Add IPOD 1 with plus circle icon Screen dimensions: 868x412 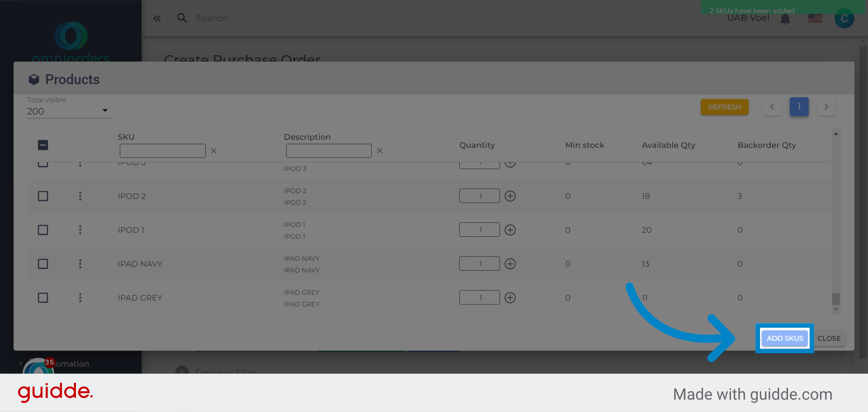[x=510, y=230]
